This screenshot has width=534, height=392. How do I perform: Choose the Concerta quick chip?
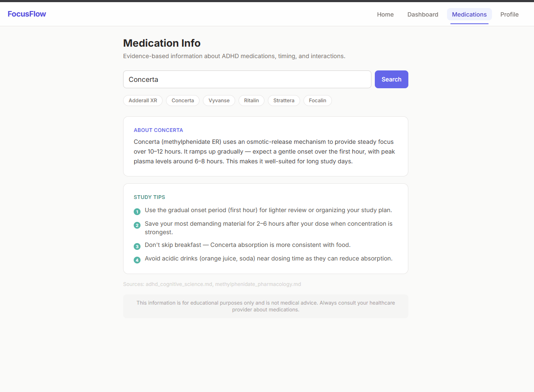[x=183, y=101]
